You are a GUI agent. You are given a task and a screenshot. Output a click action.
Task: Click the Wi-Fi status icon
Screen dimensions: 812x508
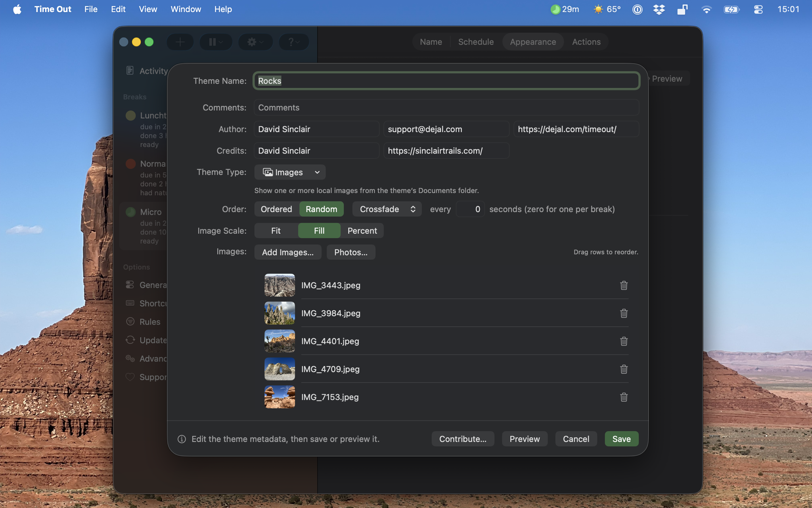tap(706, 9)
